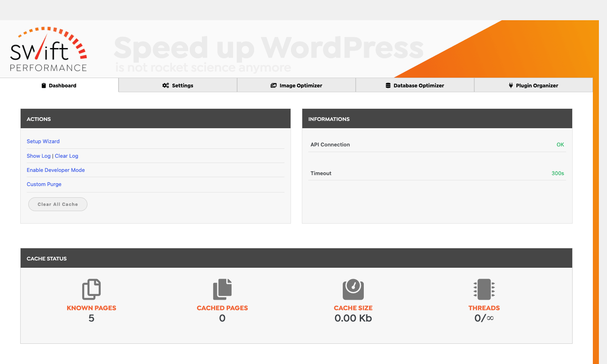Open the Show Log link
Screen dimensions: 607x364
(38, 156)
